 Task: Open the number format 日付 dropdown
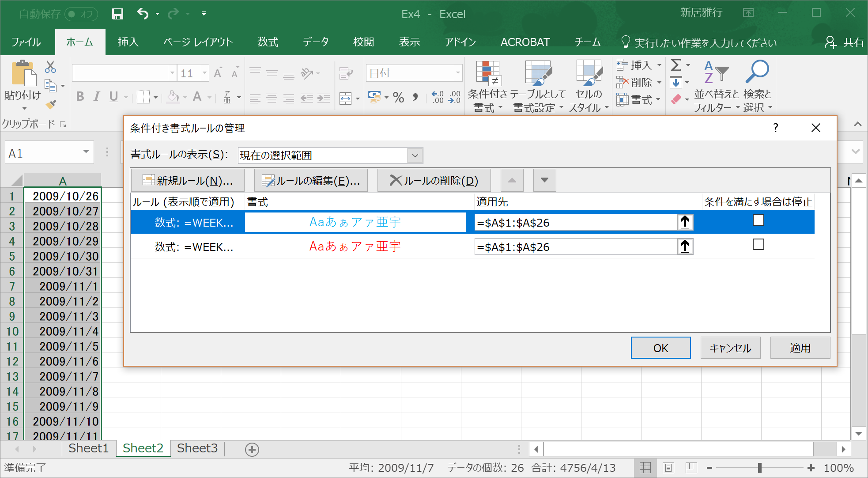click(x=458, y=73)
